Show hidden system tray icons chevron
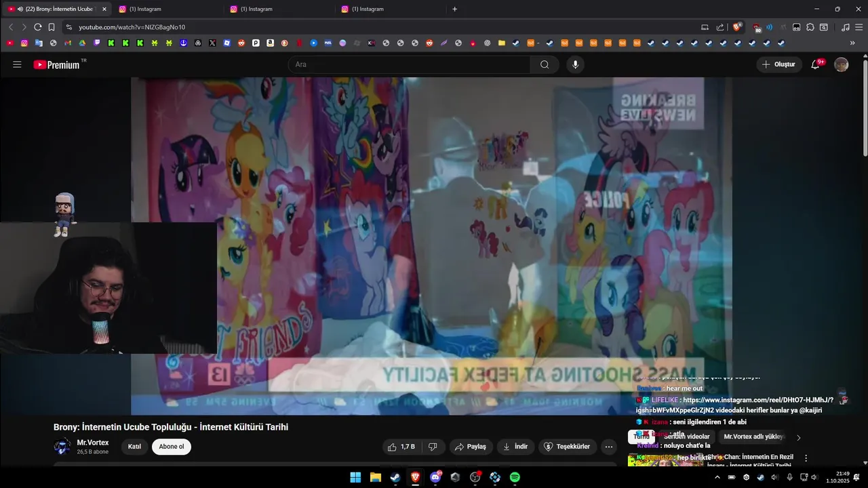The width and height of the screenshot is (868, 488). coord(717,477)
